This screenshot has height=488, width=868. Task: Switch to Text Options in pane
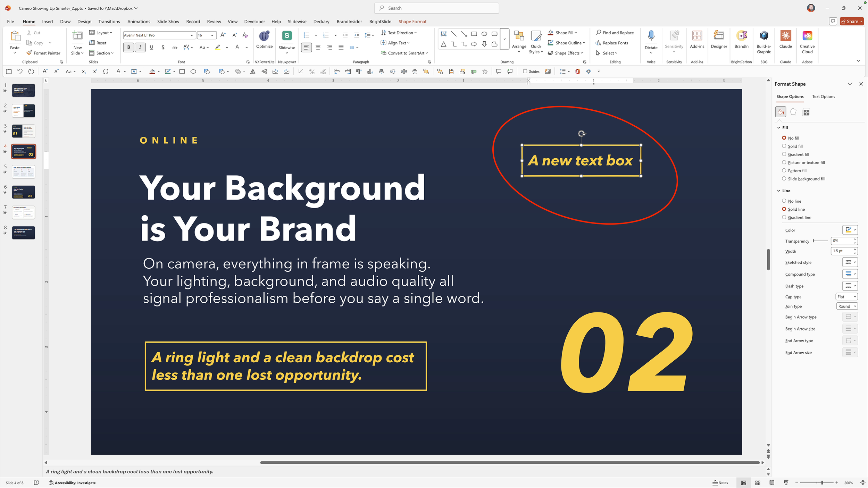pos(823,96)
